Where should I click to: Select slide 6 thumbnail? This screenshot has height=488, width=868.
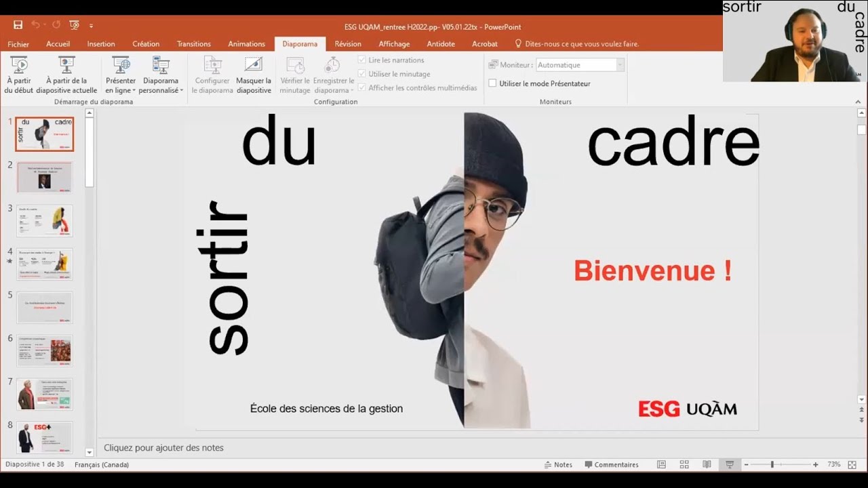pyautogui.click(x=45, y=351)
